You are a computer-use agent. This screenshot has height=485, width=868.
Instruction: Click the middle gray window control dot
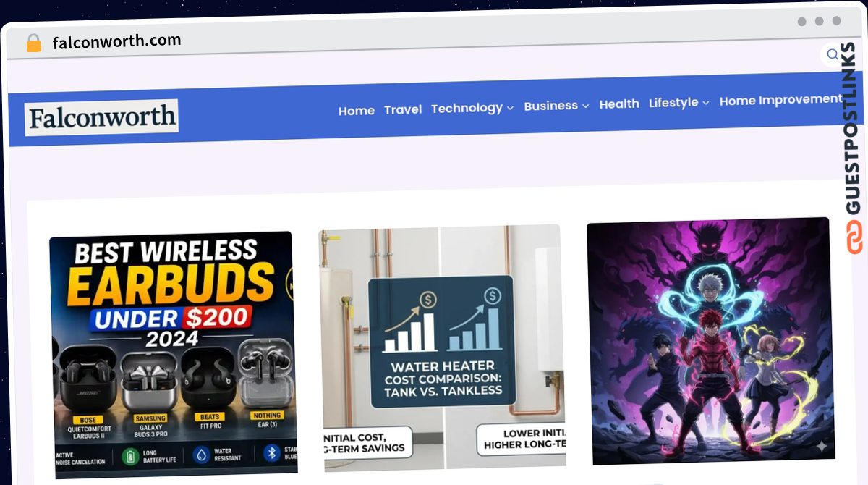click(820, 22)
